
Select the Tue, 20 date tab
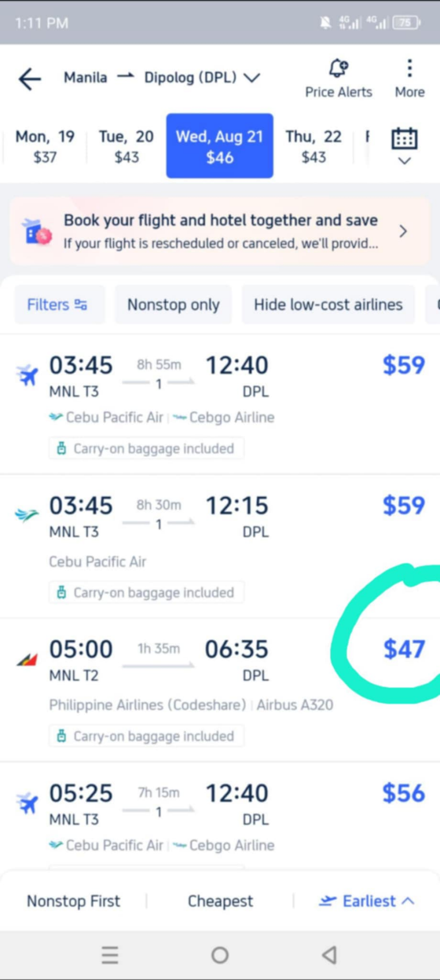[x=126, y=146]
